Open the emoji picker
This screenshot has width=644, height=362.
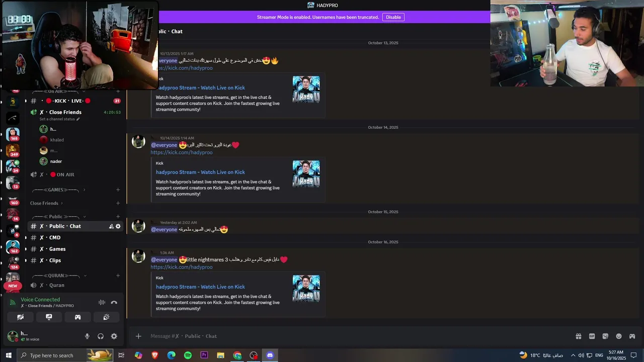click(619, 336)
